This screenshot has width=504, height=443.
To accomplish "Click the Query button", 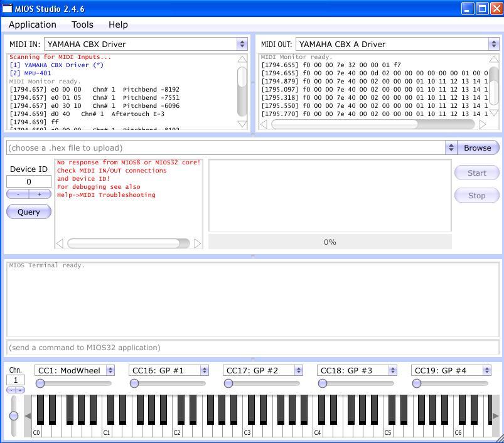I will click(x=29, y=212).
